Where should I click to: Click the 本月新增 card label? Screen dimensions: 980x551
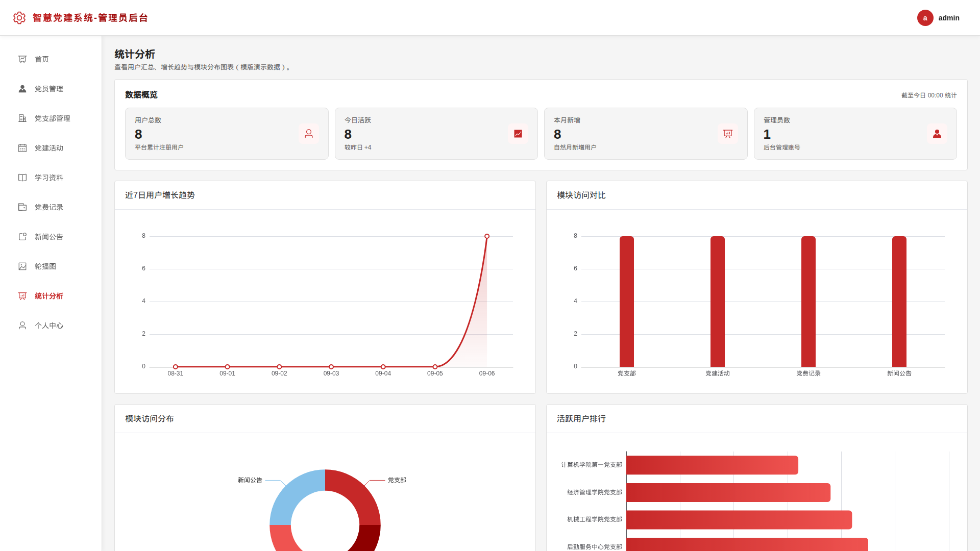click(x=567, y=120)
